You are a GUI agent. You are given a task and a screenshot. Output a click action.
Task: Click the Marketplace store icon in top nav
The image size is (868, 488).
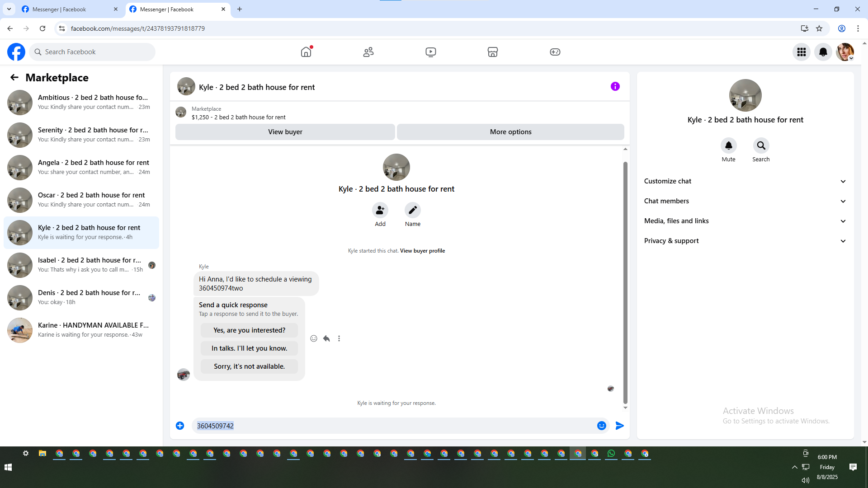(x=492, y=52)
